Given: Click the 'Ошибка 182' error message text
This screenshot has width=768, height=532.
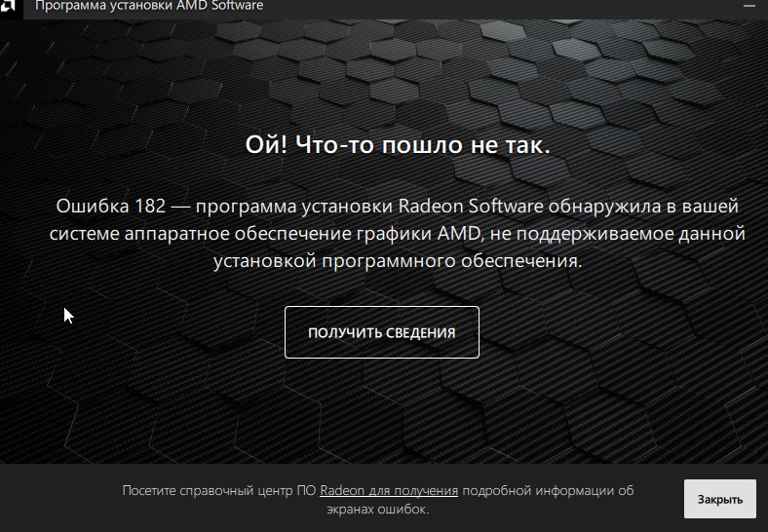Looking at the screenshot, I should coord(398,233).
